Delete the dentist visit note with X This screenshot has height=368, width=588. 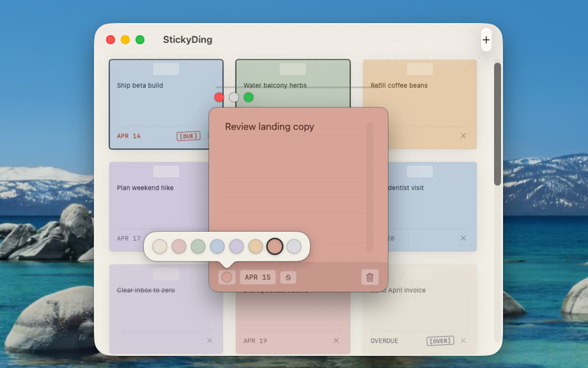pyautogui.click(x=463, y=238)
